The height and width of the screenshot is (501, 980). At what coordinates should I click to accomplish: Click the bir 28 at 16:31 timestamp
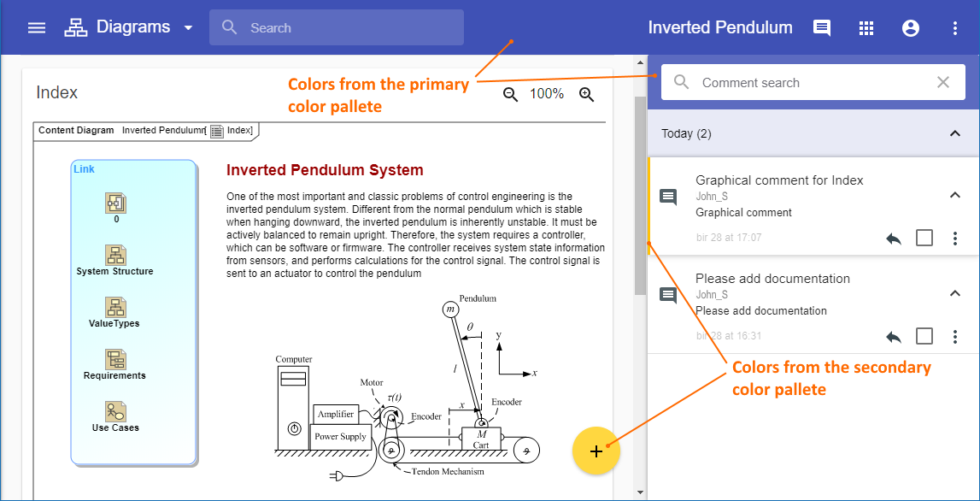(729, 336)
